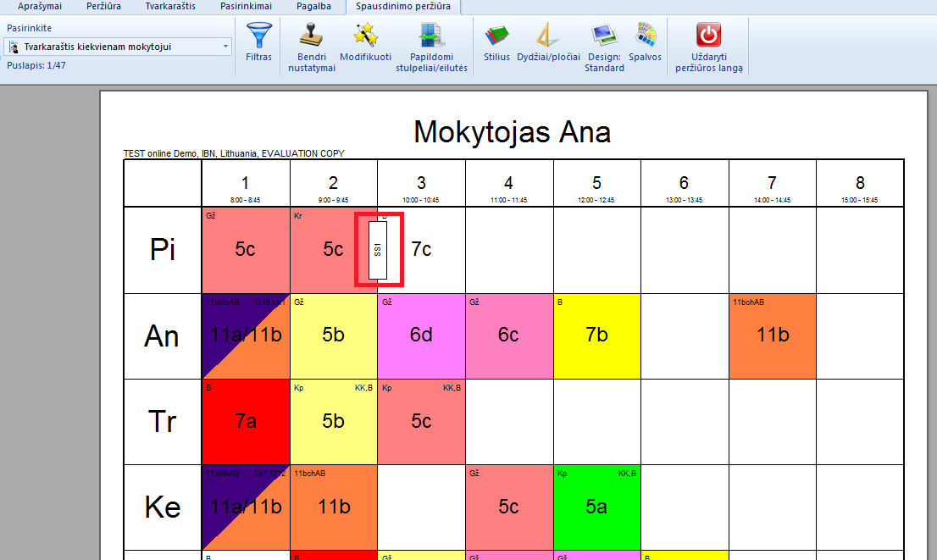Click the red 7a lesson on Tr row
This screenshot has width=937, height=560.
[246, 421]
